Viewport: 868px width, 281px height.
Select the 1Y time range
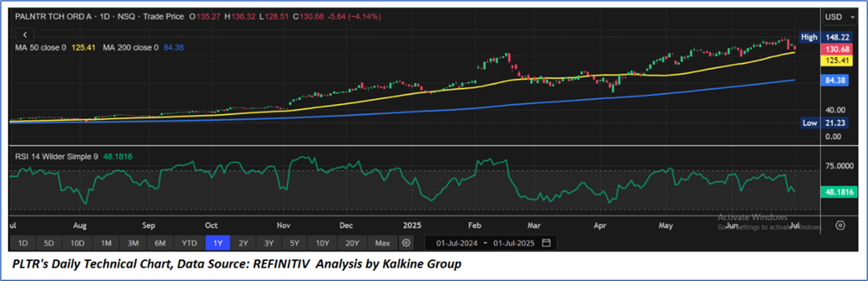[x=217, y=243]
